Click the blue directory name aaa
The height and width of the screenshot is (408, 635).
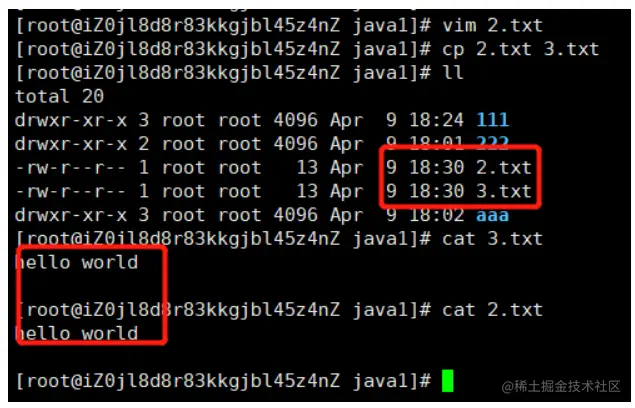[492, 215]
